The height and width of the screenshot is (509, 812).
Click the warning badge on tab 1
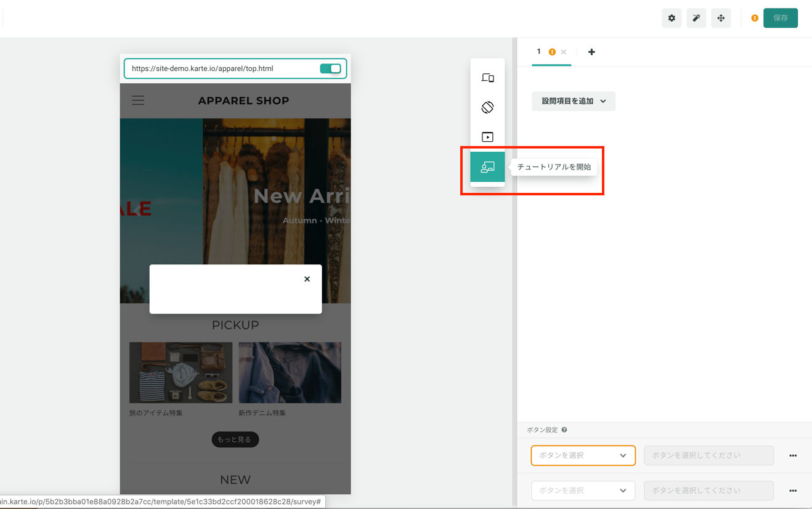click(x=552, y=52)
